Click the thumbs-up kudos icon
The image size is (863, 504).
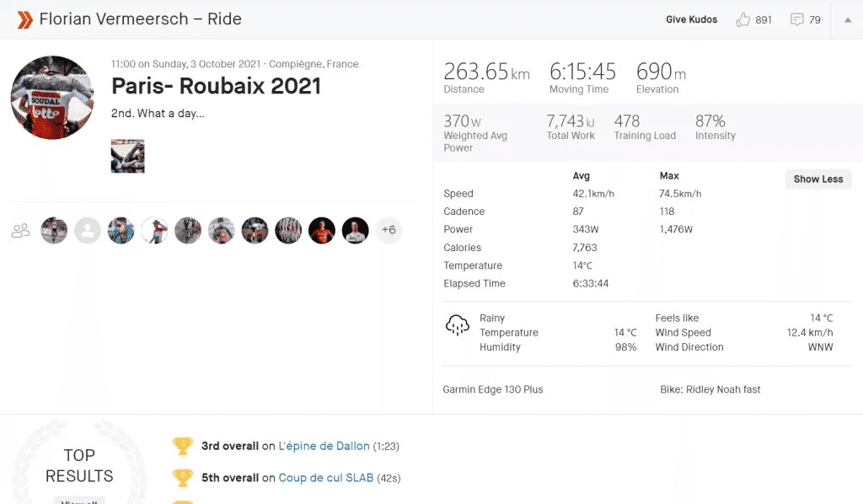pos(743,20)
